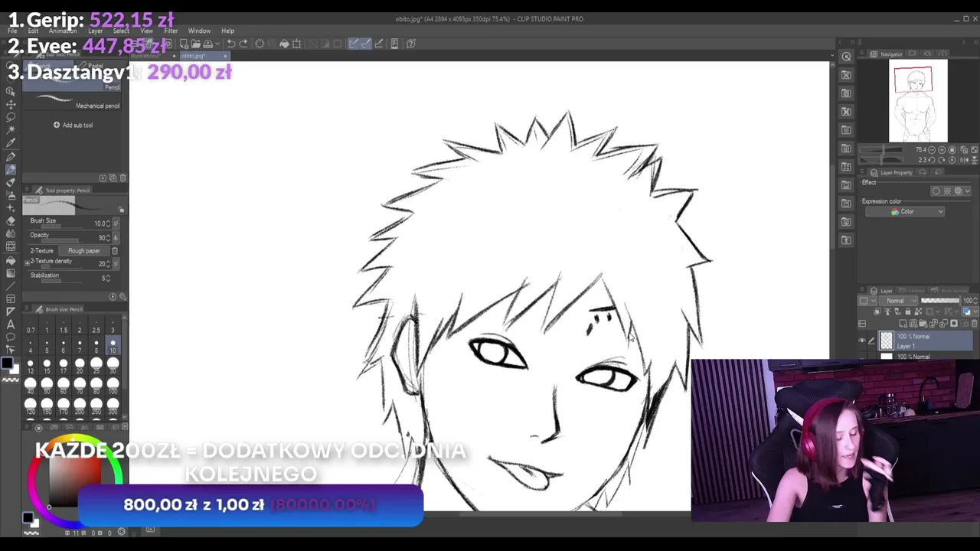980x551 pixels.
Task: Adjust the Navigator zoom slider
Action: 880,151
